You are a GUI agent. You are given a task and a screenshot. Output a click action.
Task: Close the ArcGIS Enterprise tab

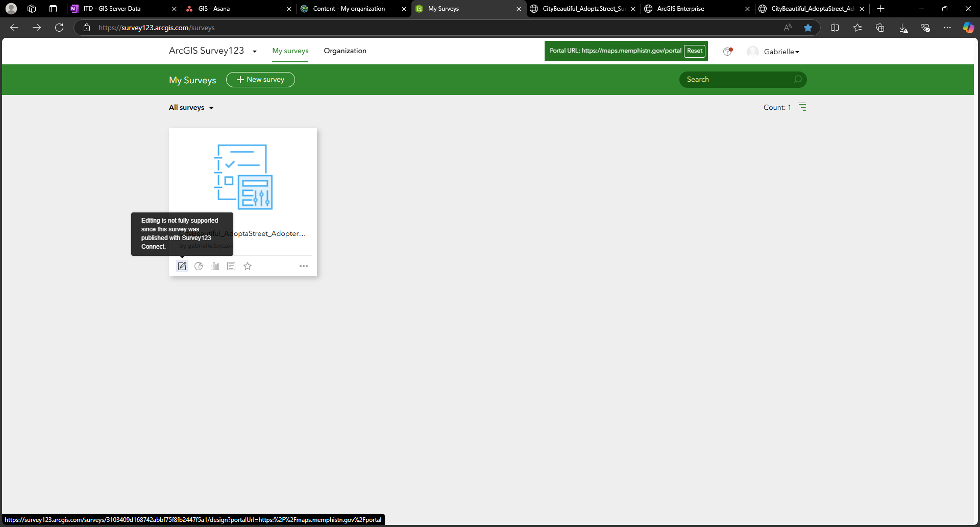747,9
